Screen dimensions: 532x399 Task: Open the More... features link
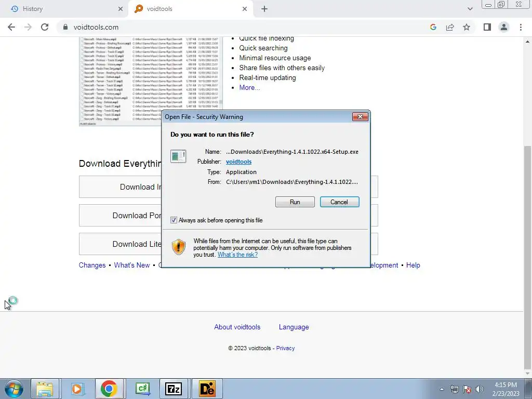tap(249, 87)
